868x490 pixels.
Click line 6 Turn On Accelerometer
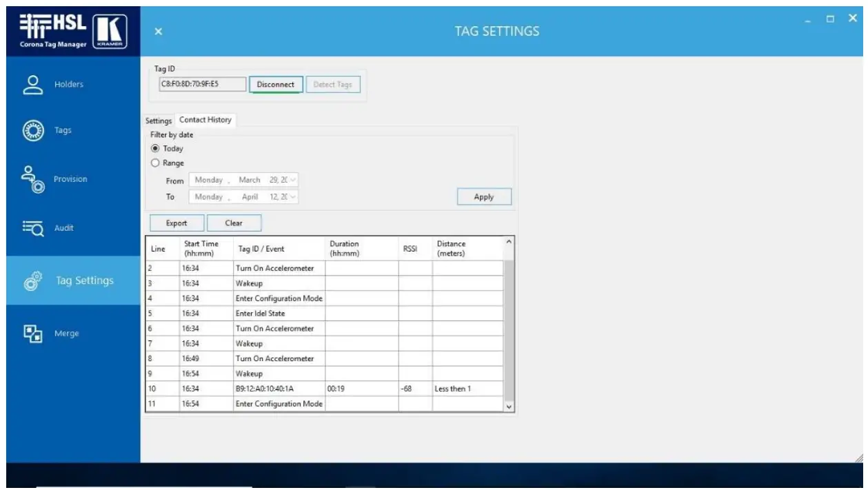click(x=279, y=329)
